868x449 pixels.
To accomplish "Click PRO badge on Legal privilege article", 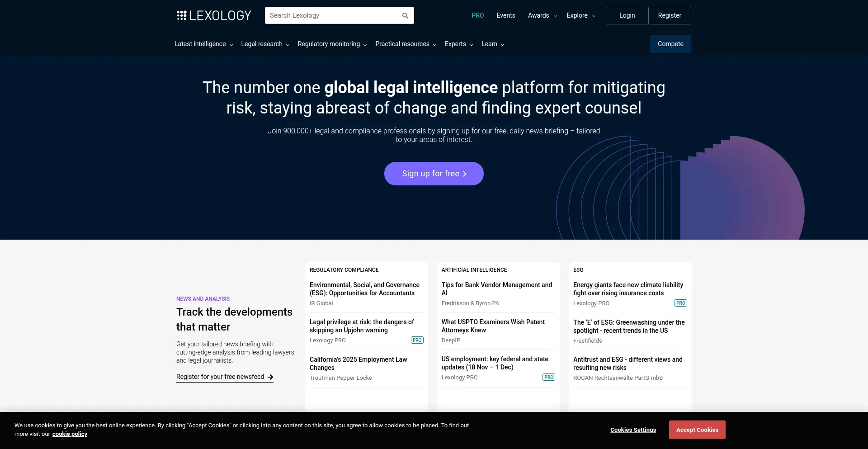I will (x=417, y=340).
